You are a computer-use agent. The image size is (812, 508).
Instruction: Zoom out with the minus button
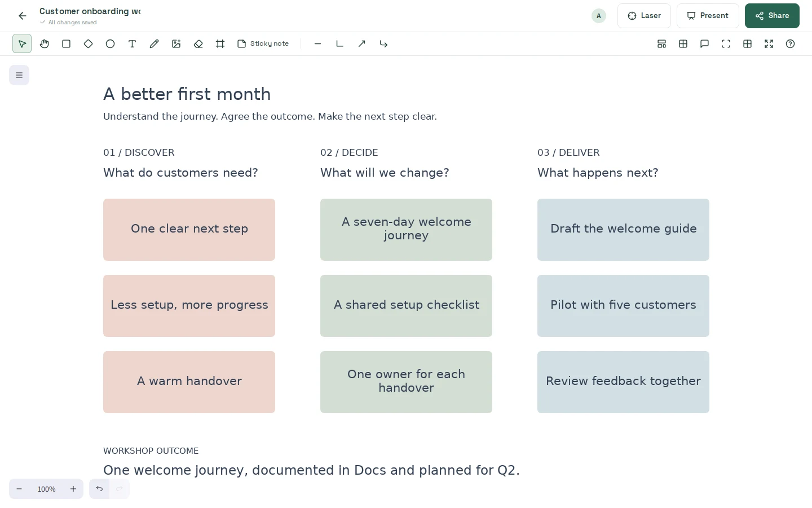[x=19, y=489]
